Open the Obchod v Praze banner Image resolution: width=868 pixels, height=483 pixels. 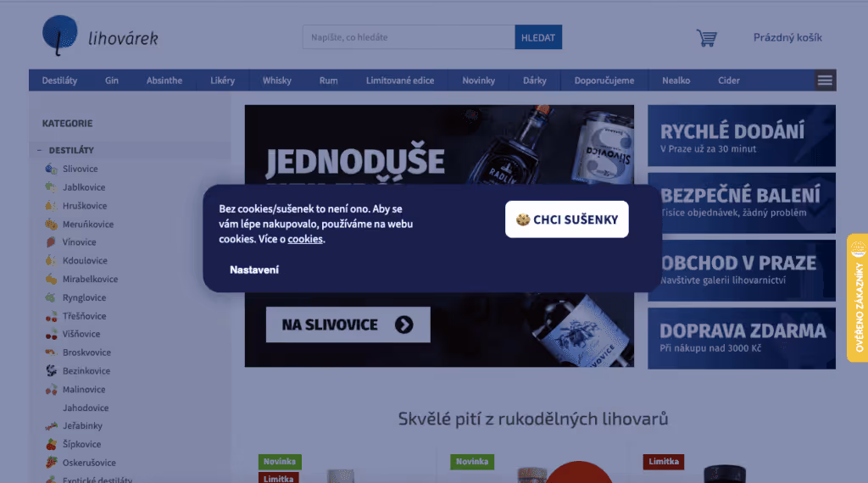point(742,270)
